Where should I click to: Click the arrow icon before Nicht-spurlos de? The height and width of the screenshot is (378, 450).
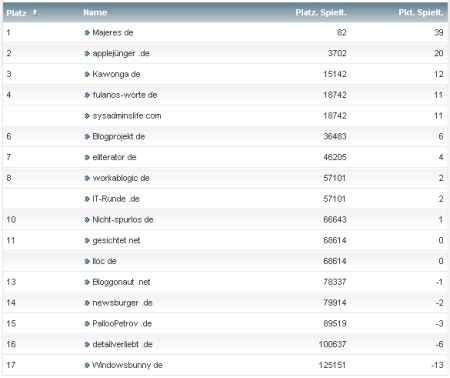coord(87,220)
